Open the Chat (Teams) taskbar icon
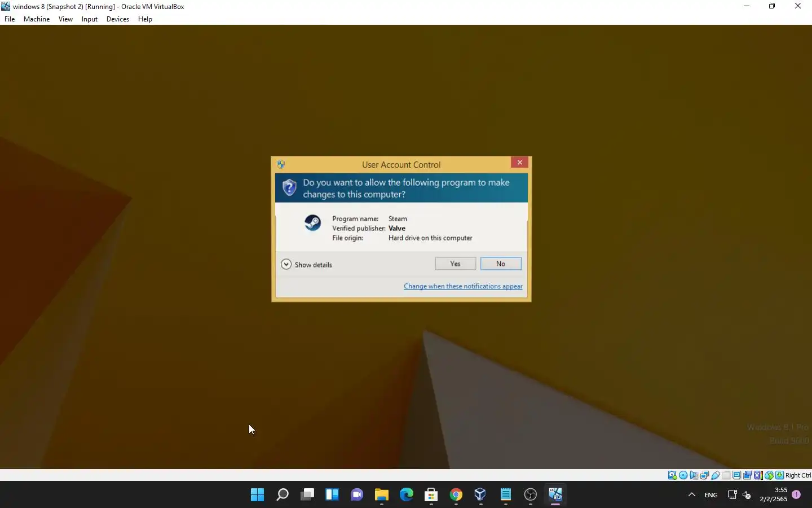This screenshot has height=508, width=812. [357, 495]
